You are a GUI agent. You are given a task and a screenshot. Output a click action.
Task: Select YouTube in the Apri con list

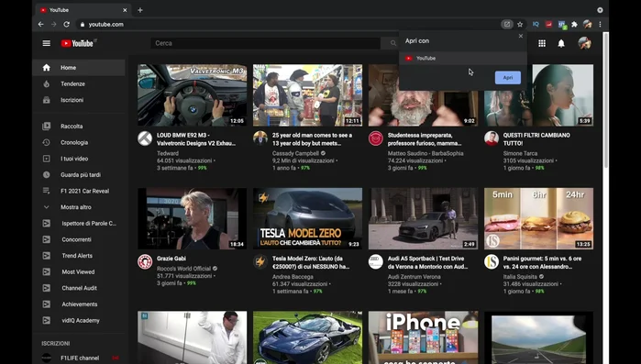(x=463, y=58)
